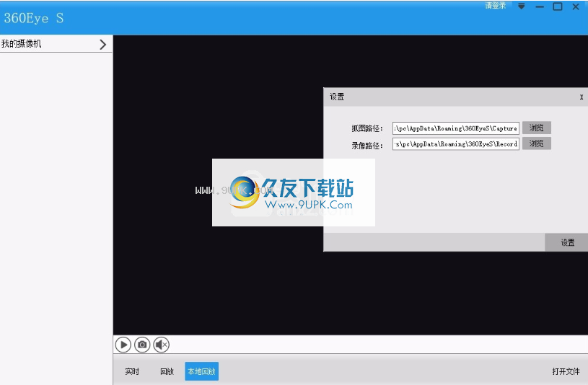This screenshot has height=385, width=588.
Task: Open the title bar dropdown menu arrow
Action: (x=521, y=6)
